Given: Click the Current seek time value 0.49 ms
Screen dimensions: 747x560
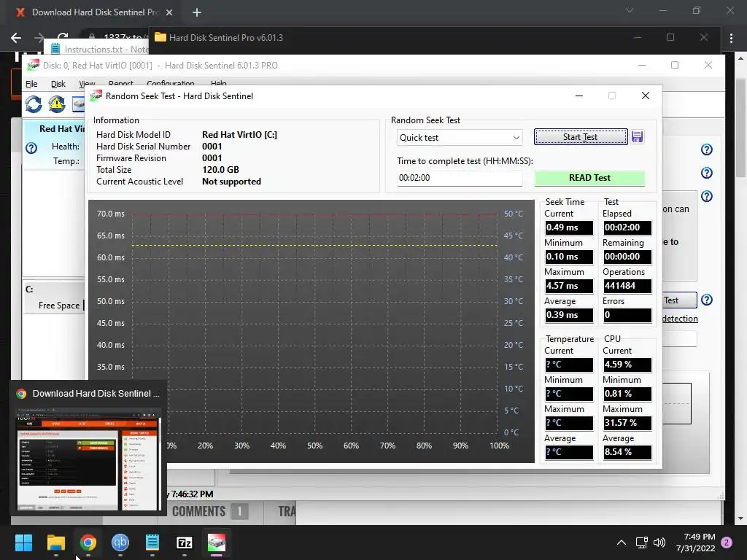Looking at the screenshot, I should pos(569,227).
